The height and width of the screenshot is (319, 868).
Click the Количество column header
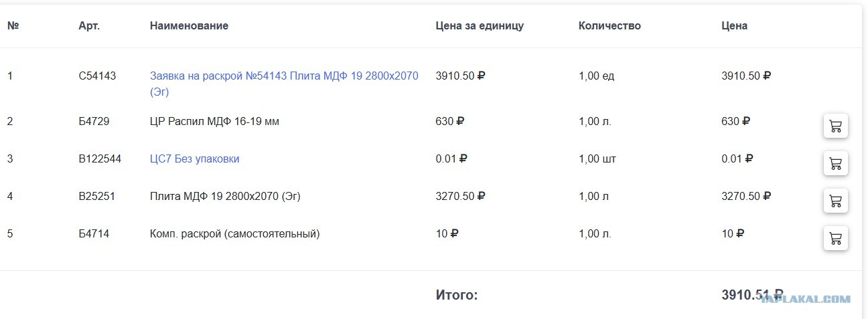coord(609,25)
